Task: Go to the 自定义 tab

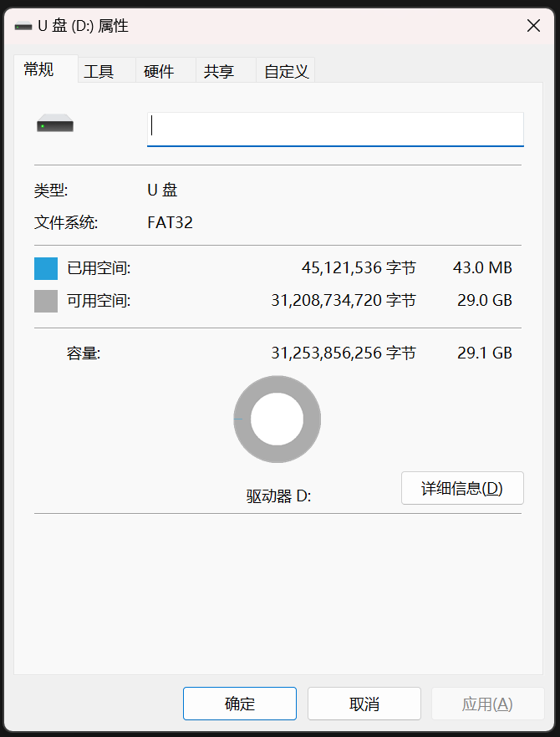Action: (x=285, y=70)
